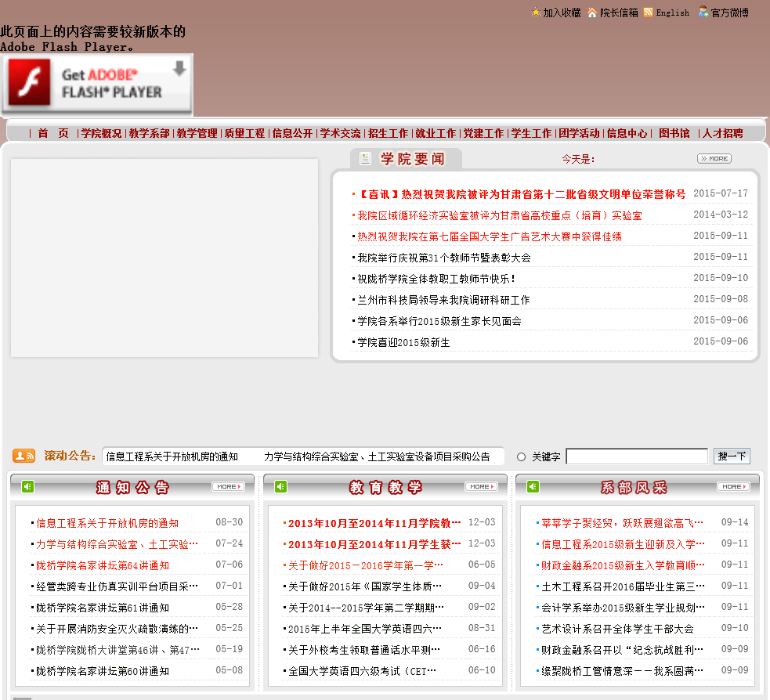This screenshot has height=700, width=770.
Task: Open 质量工程 menu item
Action: click(x=244, y=133)
